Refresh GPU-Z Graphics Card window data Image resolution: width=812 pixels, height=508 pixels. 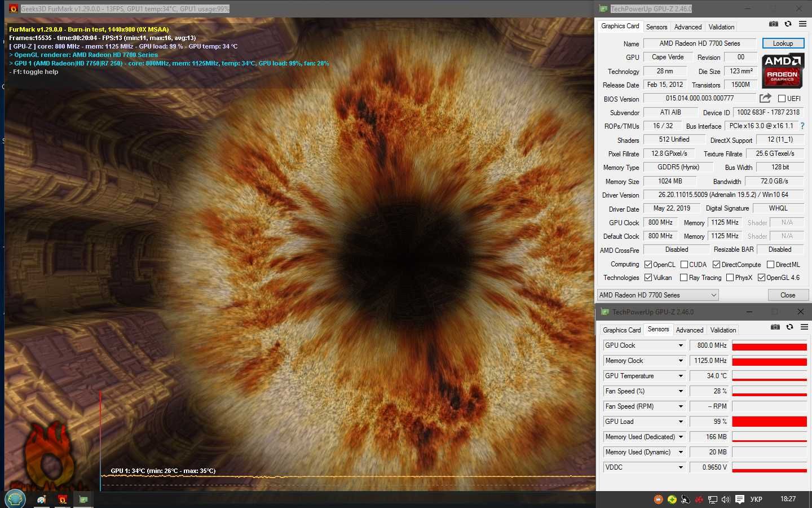click(x=788, y=24)
